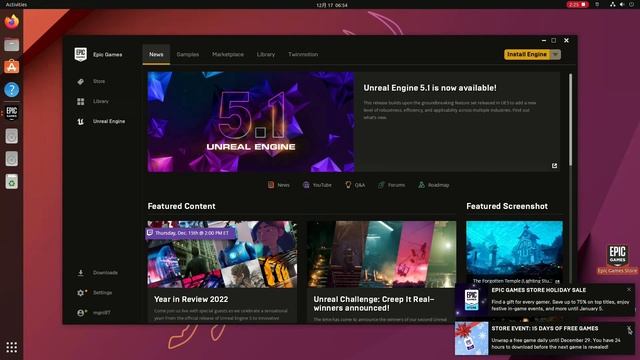The image size is (640, 360).
Task: Launch Firefox from the dock
Action: 11,22
